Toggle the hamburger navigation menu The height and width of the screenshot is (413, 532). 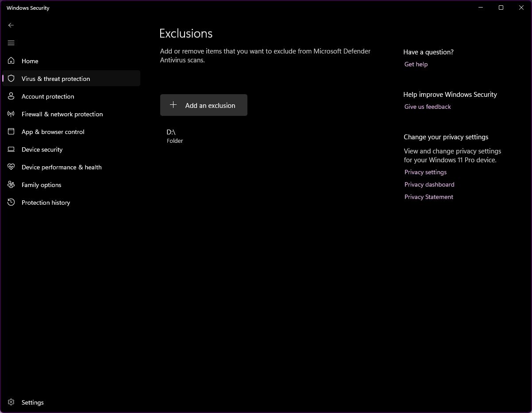click(11, 43)
